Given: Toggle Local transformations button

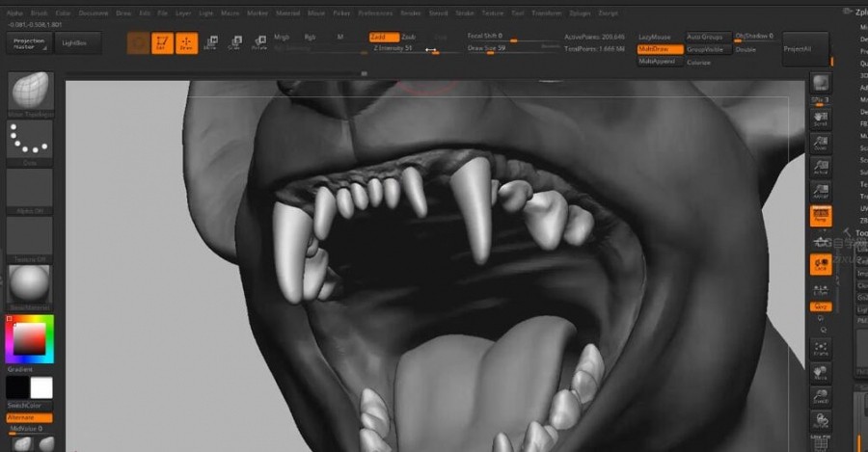Looking at the screenshot, I should (x=821, y=264).
